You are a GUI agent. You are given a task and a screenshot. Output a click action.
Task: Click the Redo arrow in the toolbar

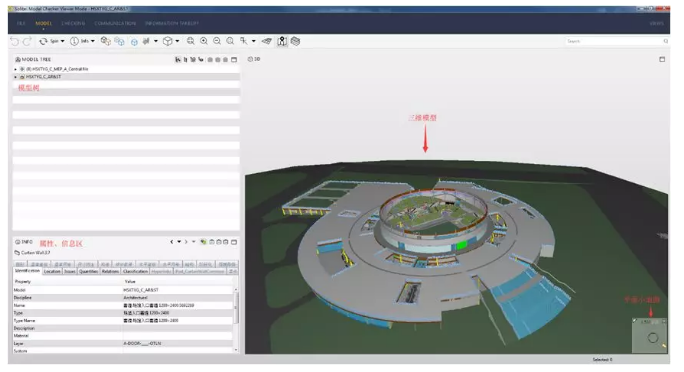click(27, 41)
